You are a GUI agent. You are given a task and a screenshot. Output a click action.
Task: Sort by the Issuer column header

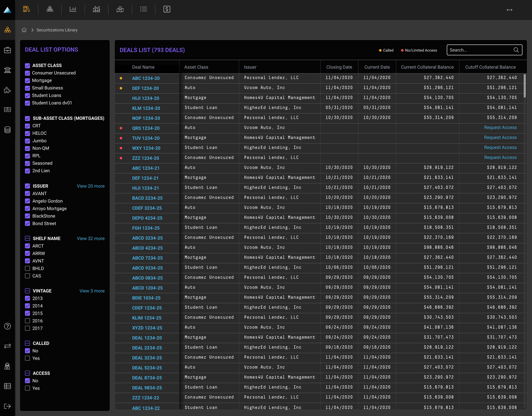tap(250, 67)
